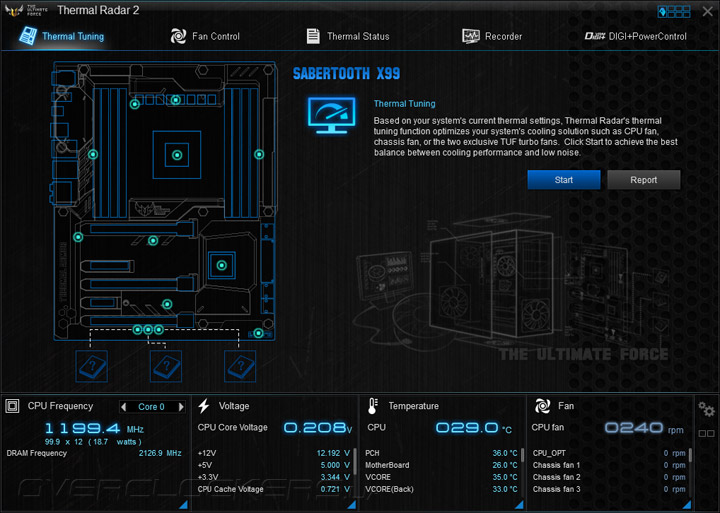Image resolution: width=720 pixels, height=513 pixels.
Task: Click the CPU fan rpm reading
Action: pyautogui.click(x=644, y=428)
